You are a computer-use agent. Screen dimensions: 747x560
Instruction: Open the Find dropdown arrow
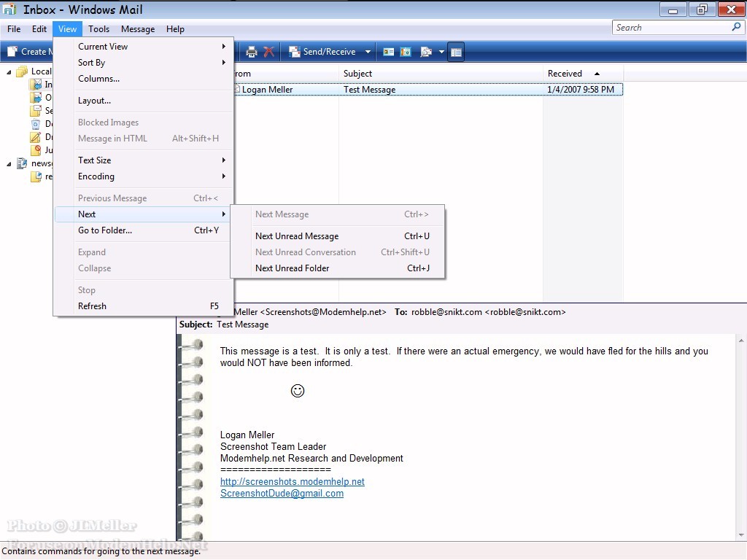pyautogui.click(x=441, y=52)
